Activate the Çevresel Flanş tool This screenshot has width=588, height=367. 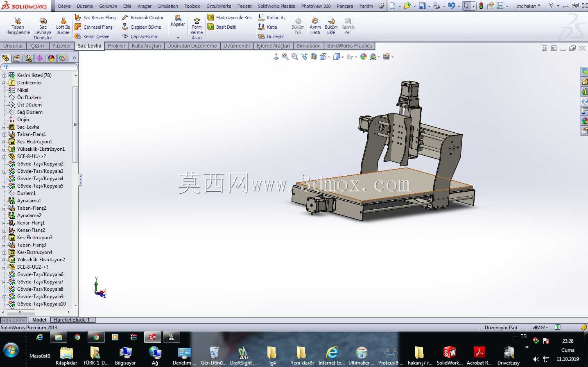94,27
